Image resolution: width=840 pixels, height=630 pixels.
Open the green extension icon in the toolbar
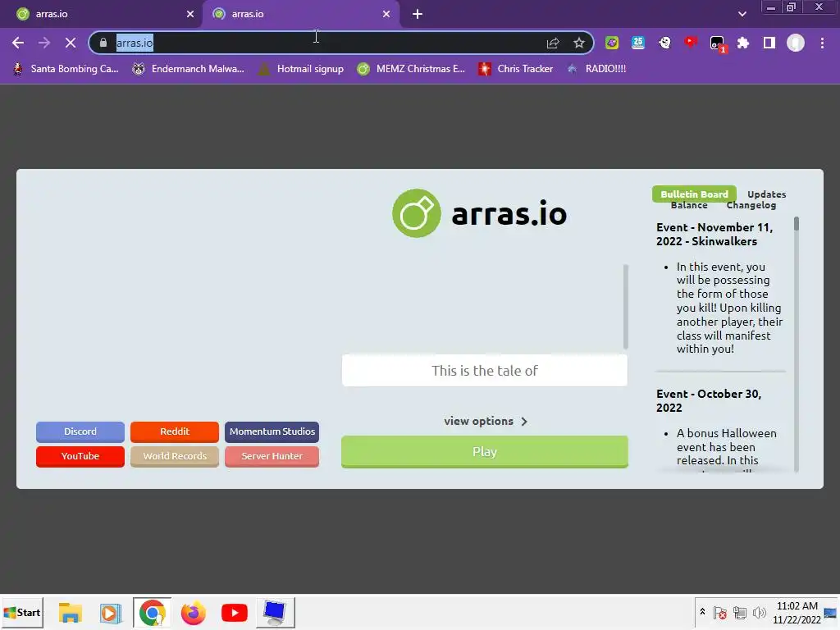click(x=612, y=43)
